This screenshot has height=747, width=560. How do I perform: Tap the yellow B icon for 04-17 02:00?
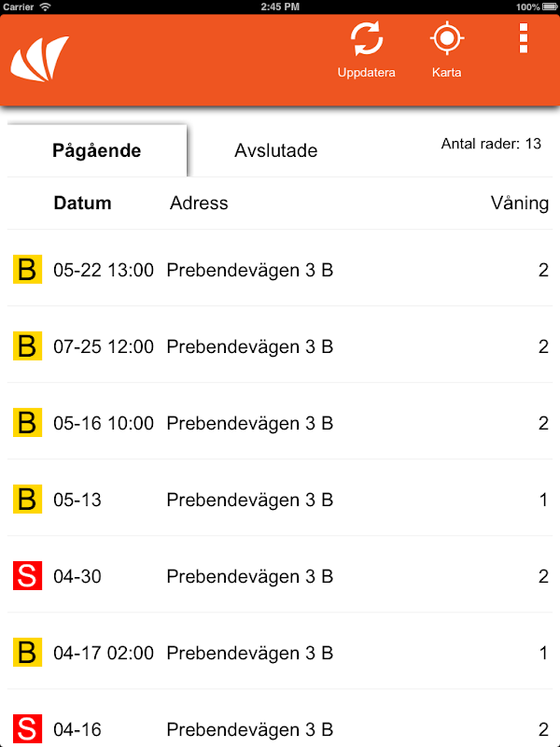27,652
